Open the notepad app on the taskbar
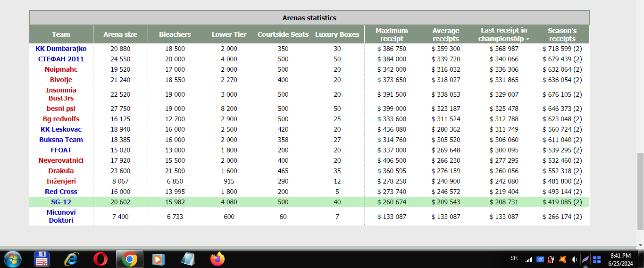 pyautogui.click(x=188, y=259)
